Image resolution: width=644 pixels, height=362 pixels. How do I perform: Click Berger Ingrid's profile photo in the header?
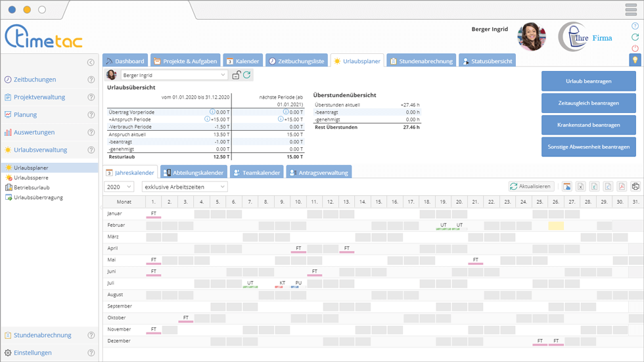[x=531, y=37]
